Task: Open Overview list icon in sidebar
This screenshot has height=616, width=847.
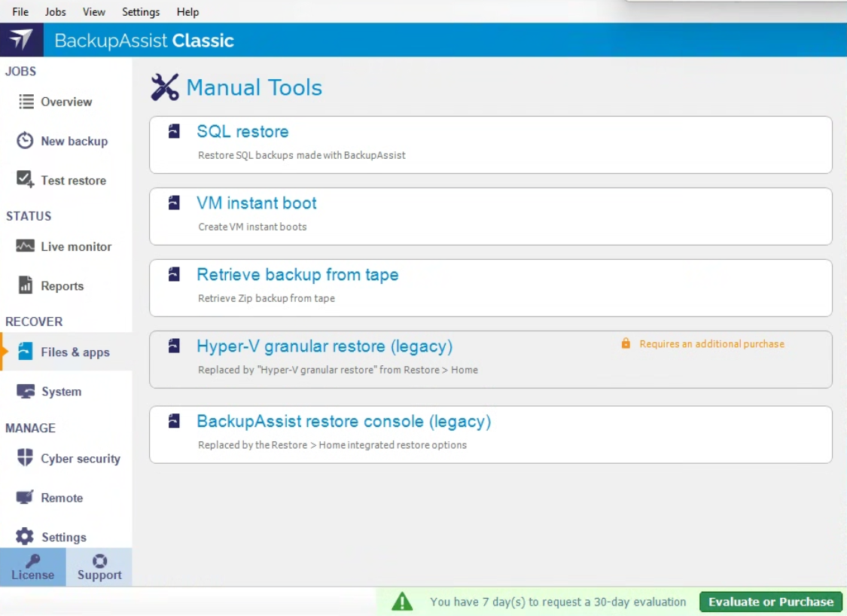Action: point(26,102)
